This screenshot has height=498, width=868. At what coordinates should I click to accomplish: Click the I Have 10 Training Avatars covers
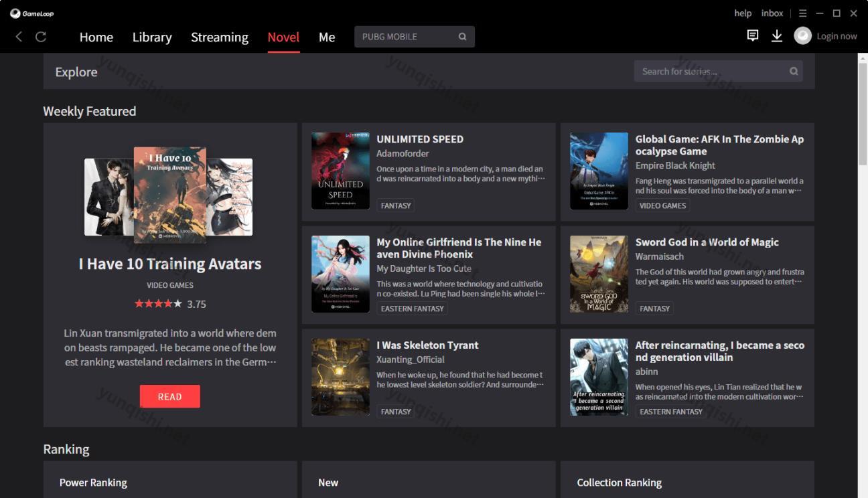click(x=169, y=195)
